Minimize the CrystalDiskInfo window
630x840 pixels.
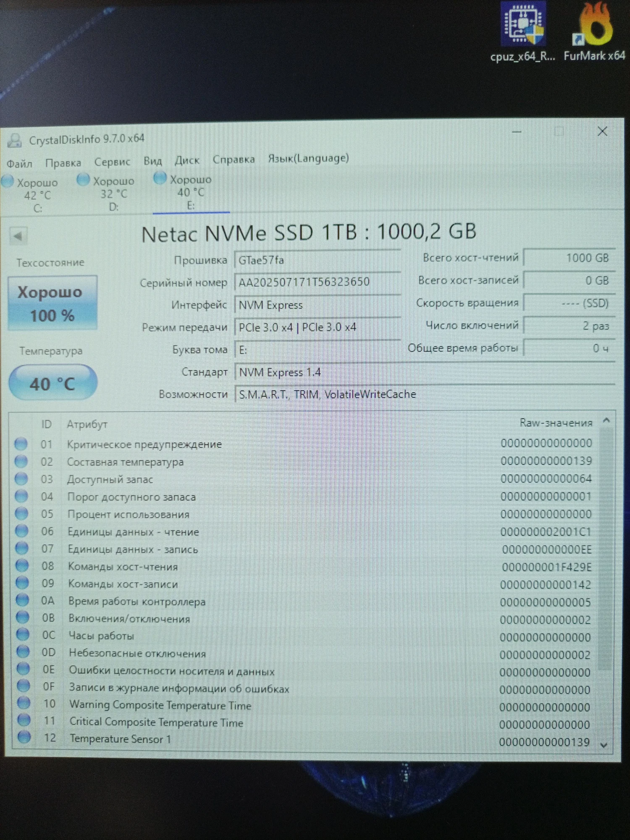pyautogui.click(x=517, y=132)
